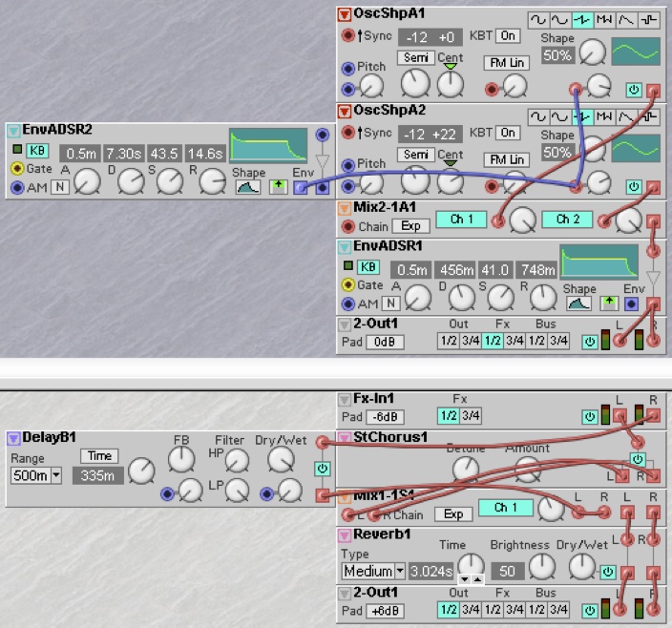Image resolution: width=672 pixels, height=628 pixels.
Task: Click the FM Lin button on OscShpA1
Action: (x=507, y=63)
